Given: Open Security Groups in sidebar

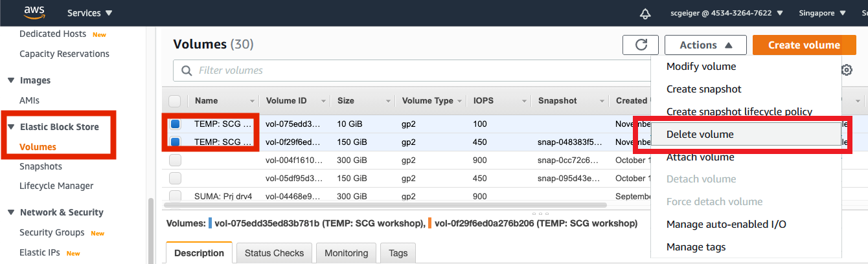Looking at the screenshot, I should pyautogui.click(x=52, y=232).
